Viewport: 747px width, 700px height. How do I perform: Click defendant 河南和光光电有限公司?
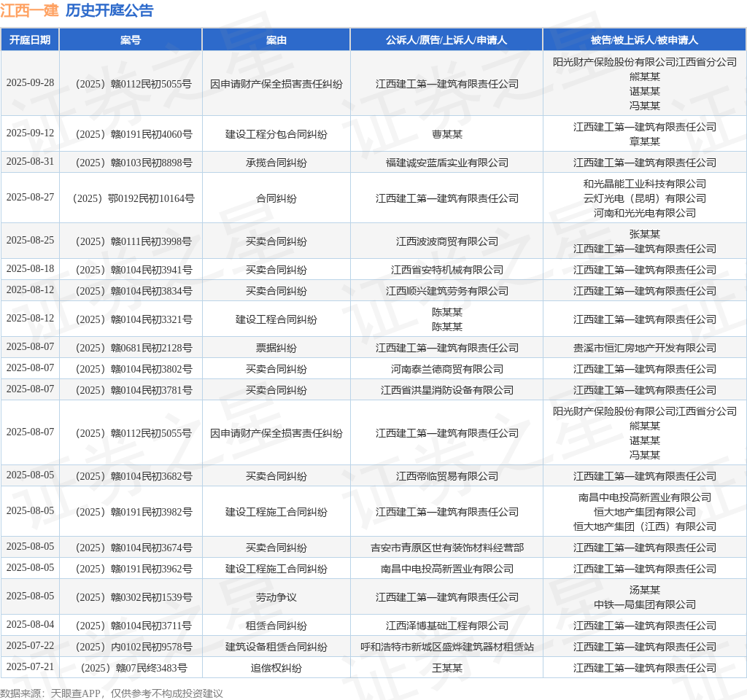tap(645, 213)
